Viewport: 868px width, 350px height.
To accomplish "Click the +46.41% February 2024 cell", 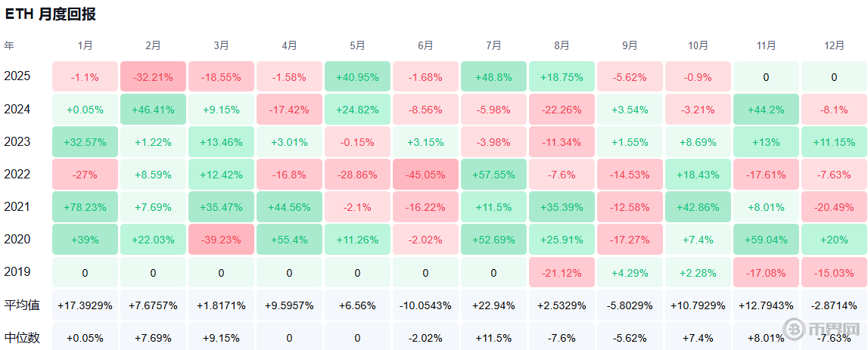I will click(153, 110).
